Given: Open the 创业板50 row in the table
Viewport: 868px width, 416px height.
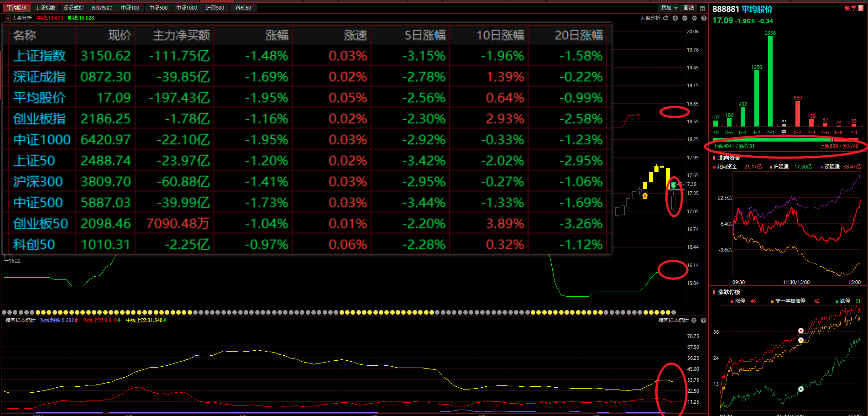Looking at the screenshot, I should (307, 224).
